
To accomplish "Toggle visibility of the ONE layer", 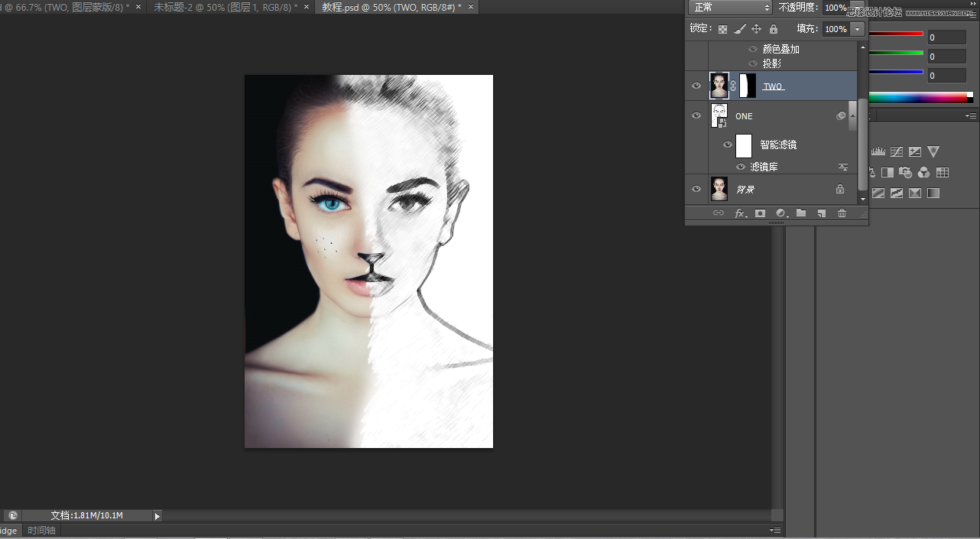I will [x=696, y=116].
